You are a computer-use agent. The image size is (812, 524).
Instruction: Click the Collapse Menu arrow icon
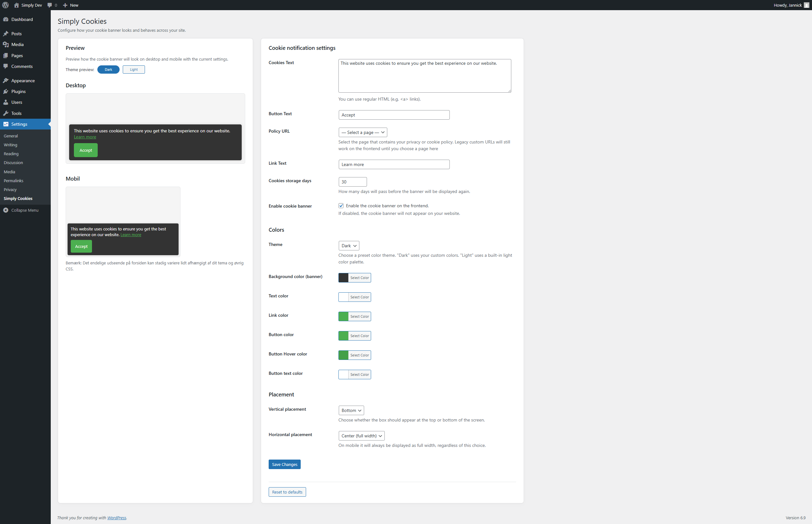(6, 210)
